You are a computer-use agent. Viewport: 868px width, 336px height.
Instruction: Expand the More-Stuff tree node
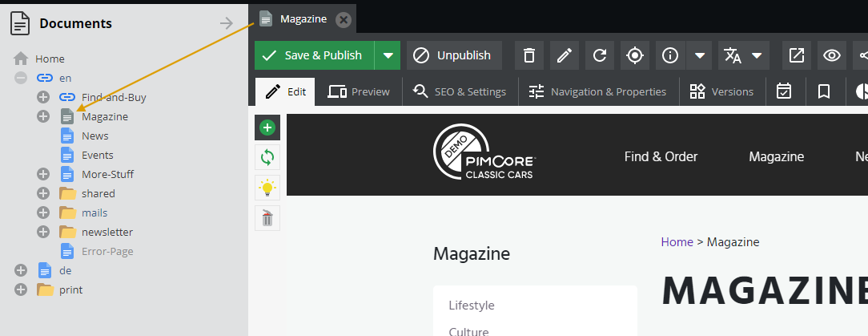[43, 174]
